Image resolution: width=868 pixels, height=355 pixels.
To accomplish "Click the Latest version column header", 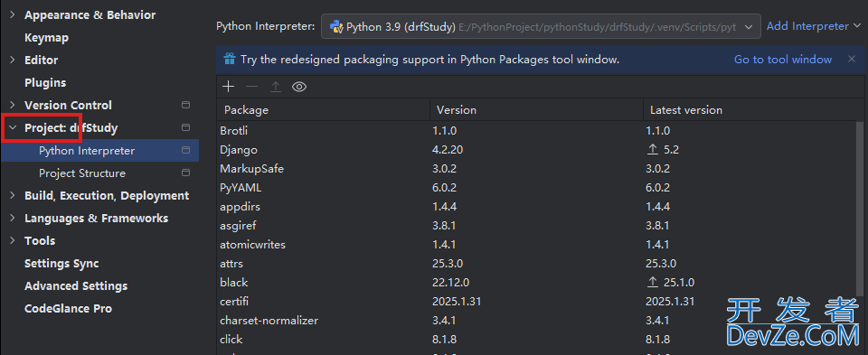I will [750, 110].
